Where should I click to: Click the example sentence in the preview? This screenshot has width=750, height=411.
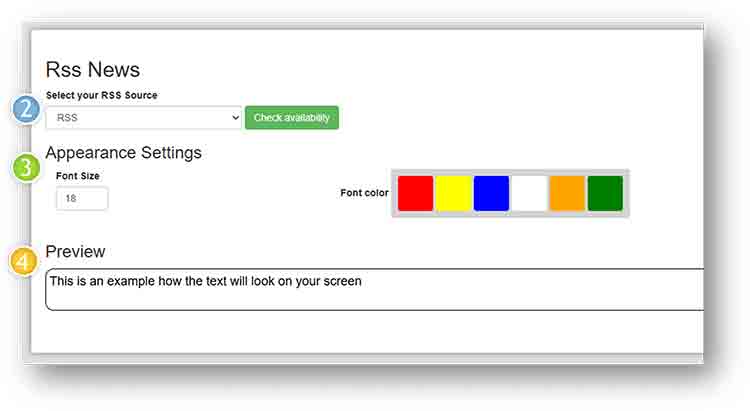click(205, 281)
